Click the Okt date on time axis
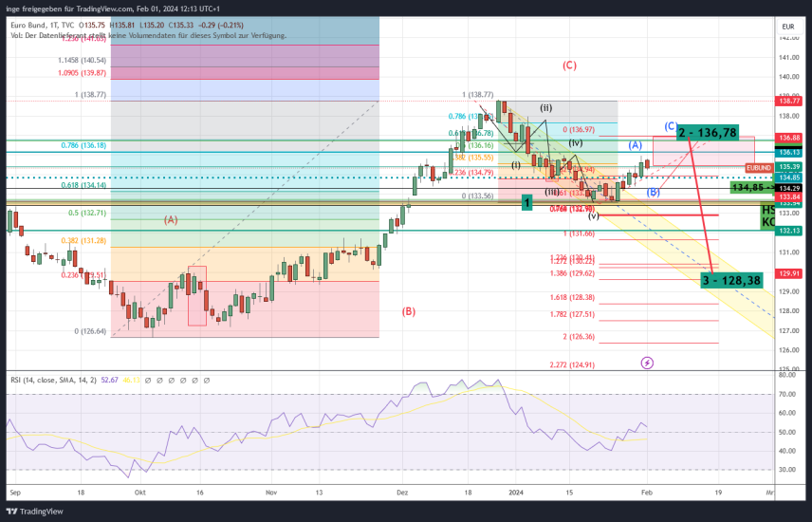The image size is (812, 522). [x=140, y=494]
